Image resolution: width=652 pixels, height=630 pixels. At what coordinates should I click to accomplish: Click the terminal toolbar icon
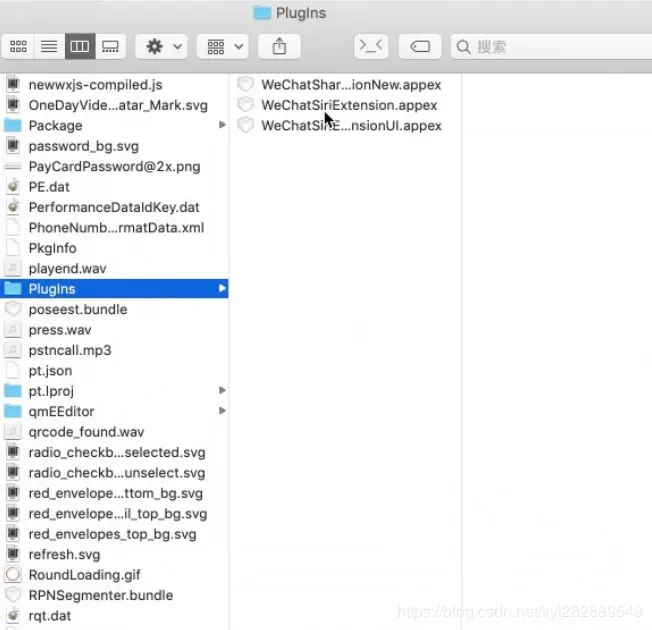coord(371,46)
